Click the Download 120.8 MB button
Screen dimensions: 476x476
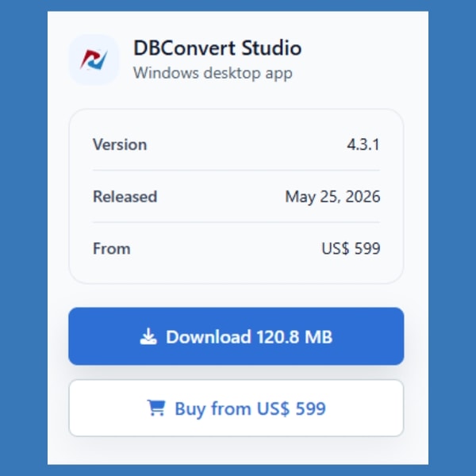236,336
